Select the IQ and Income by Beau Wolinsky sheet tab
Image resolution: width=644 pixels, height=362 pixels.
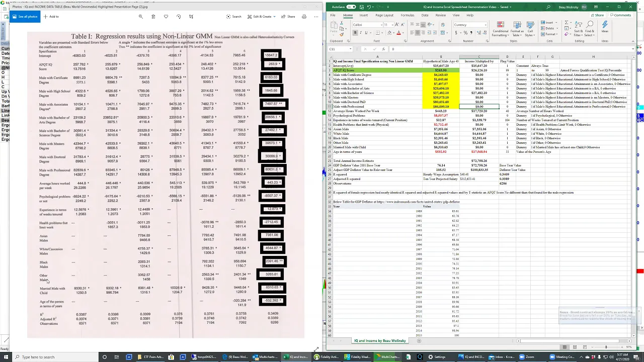pyautogui.click(x=380, y=341)
